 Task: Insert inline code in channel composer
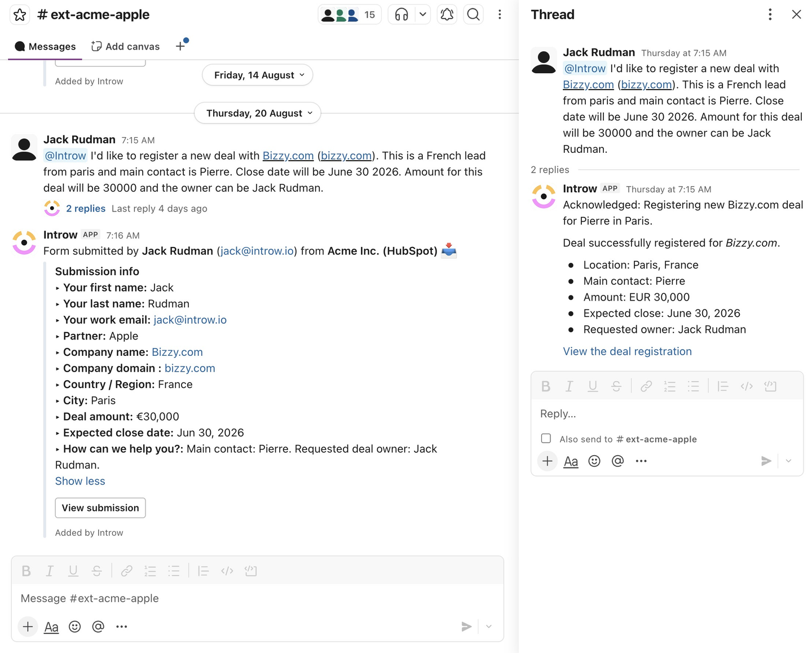[227, 571]
